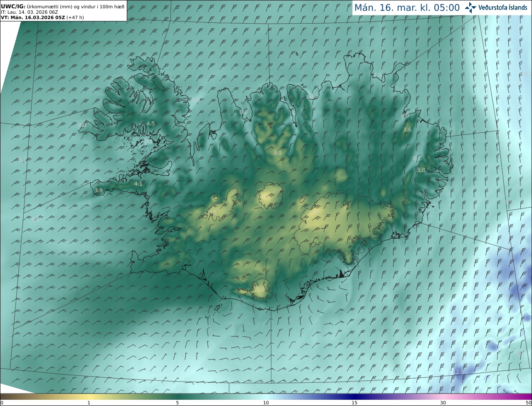Click the 3.8 value in the Eastfjords
532x406 pixels.
coord(421,170)
